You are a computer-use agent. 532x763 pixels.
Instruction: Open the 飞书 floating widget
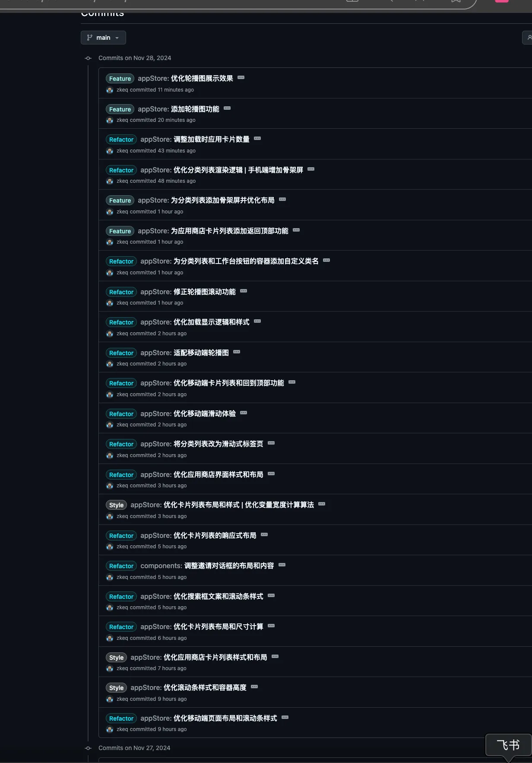tap(508, 745)
